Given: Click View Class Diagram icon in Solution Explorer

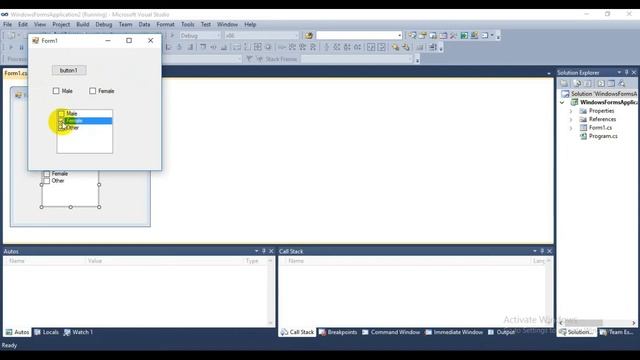Looking at the screenshot, I should click(x=622, y=83).
